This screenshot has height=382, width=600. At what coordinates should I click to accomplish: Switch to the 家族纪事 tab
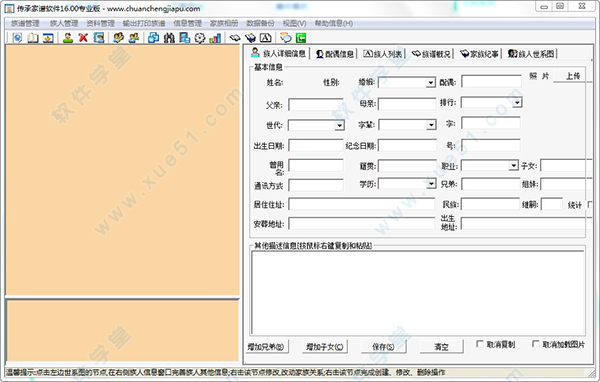(479, 54)
